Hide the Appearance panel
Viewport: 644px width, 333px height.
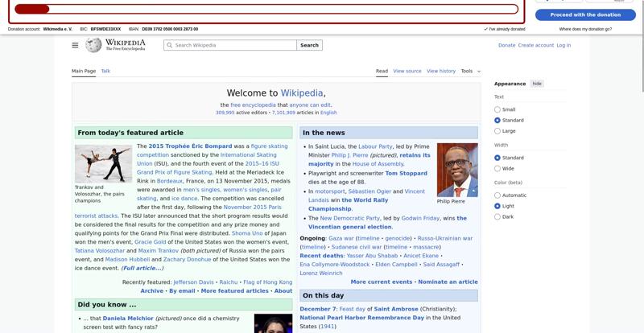[x=537, y=84]
